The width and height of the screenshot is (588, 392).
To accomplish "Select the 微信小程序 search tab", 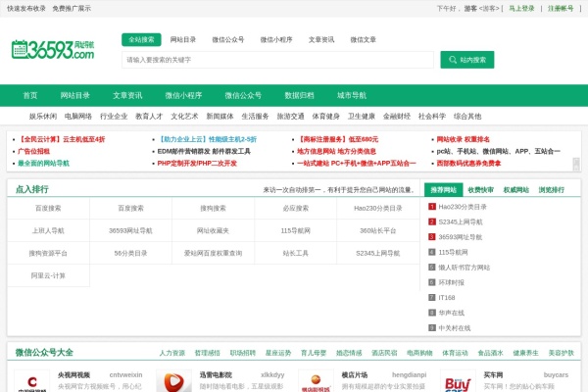I will (276, 39).
